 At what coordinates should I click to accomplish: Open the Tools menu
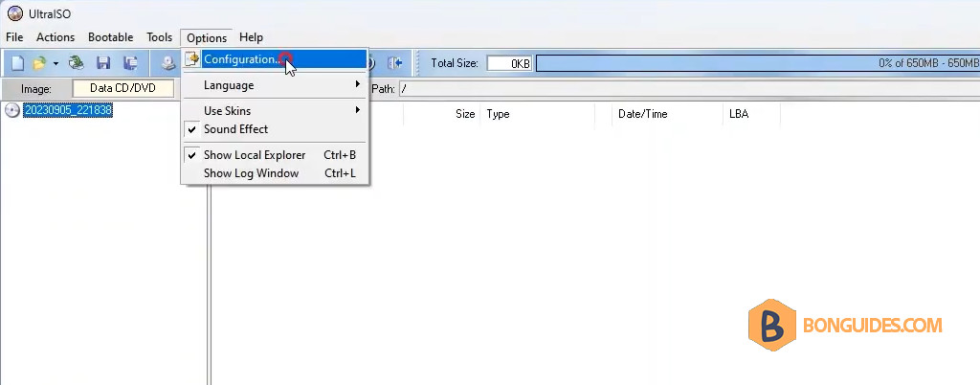[160, 37]
